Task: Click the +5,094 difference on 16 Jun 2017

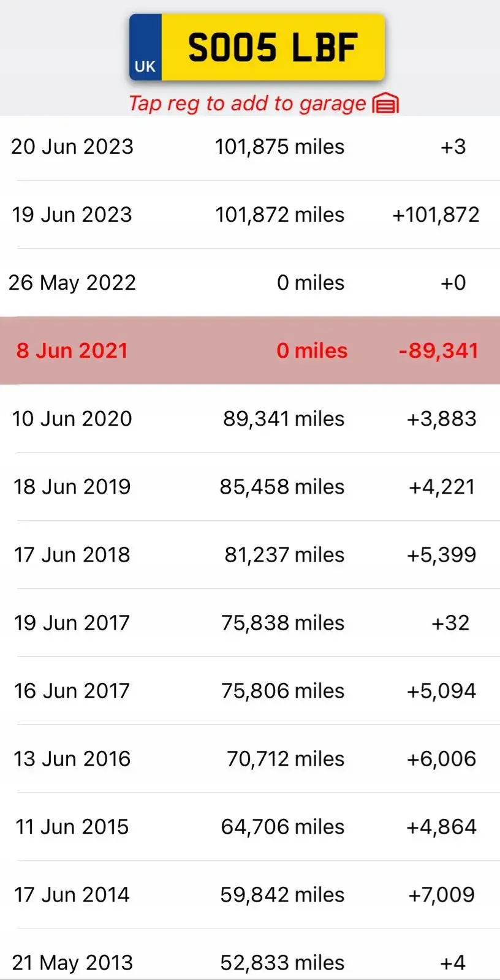Action: [441, 691]
